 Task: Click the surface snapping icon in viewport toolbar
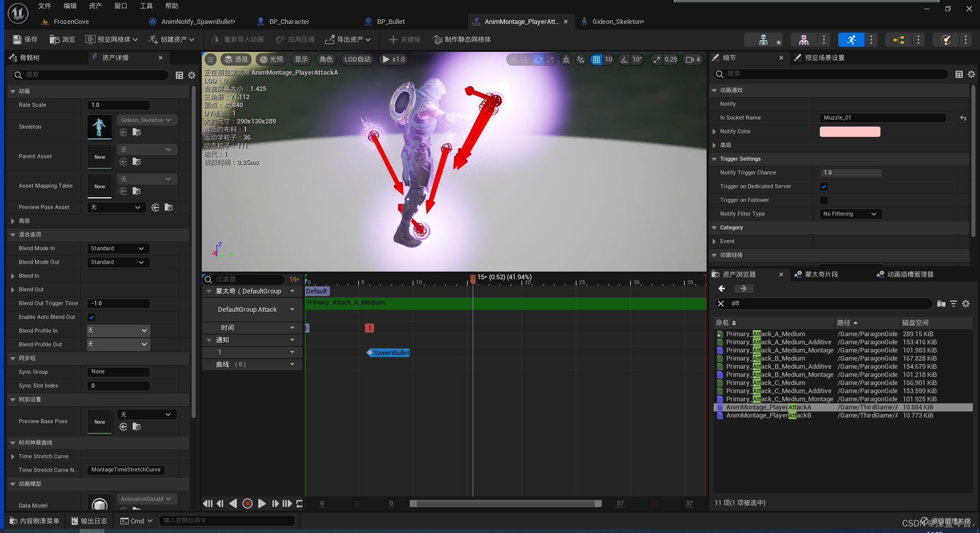click(x=580, y=60)
